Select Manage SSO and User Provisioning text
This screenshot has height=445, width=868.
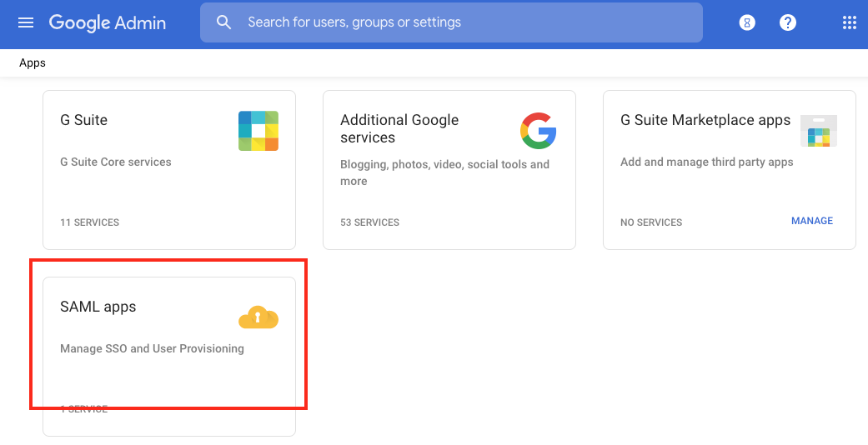tap(153, 348)
